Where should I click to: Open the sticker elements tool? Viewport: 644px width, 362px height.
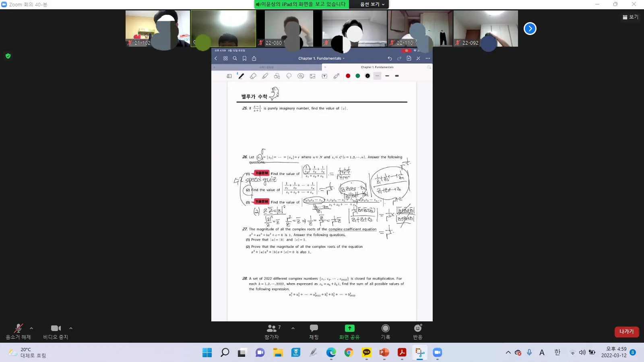[x=301, y=76]
